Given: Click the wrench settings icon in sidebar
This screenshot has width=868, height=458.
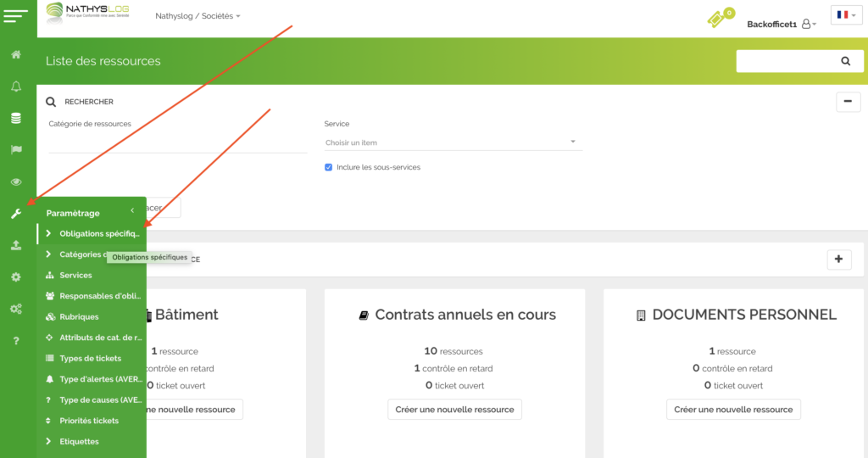Looking at the screenshot, I should point(16,214).
